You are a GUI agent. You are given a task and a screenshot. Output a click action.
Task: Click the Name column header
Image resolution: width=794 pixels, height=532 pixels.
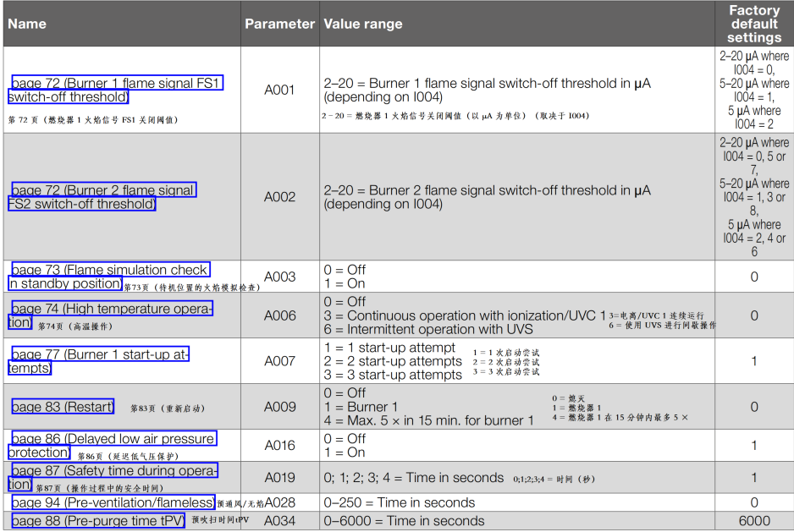pos(27,24)
